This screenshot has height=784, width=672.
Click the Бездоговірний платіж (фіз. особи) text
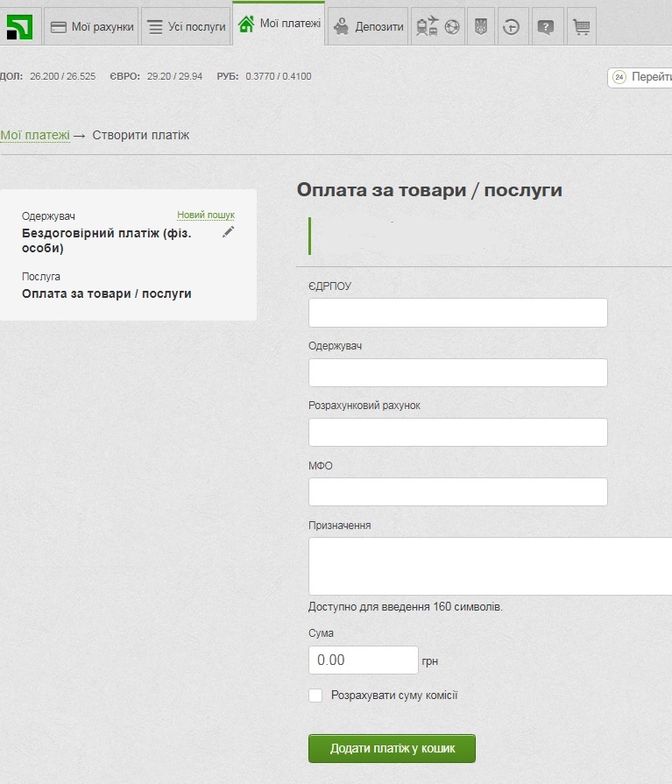(x=107, y=241)
